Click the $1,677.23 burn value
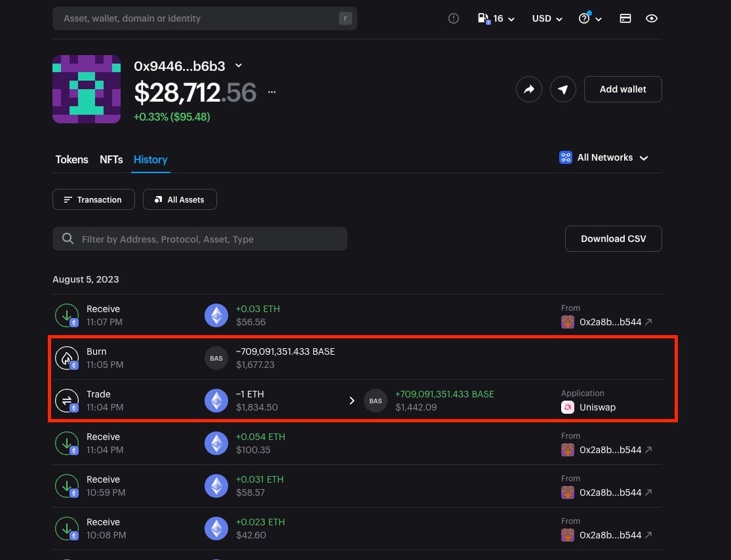The image size is (731, 560). coord(255,365)
